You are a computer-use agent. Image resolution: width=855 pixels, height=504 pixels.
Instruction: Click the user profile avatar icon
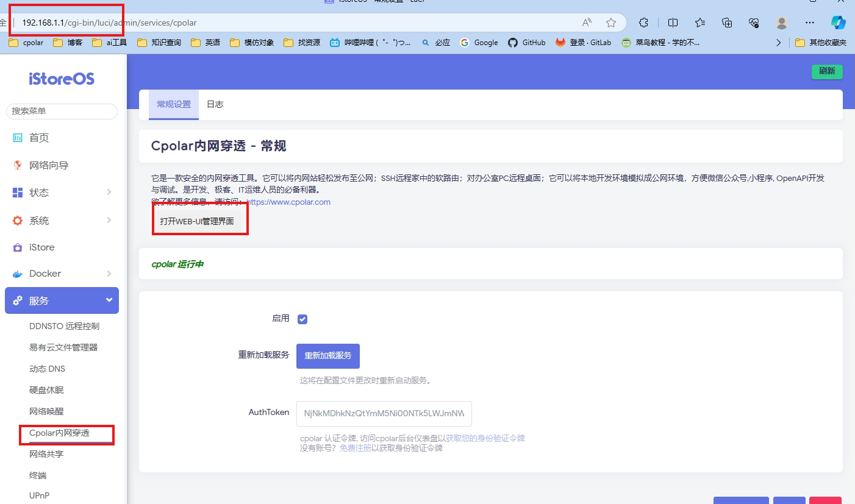pos(781,23)
